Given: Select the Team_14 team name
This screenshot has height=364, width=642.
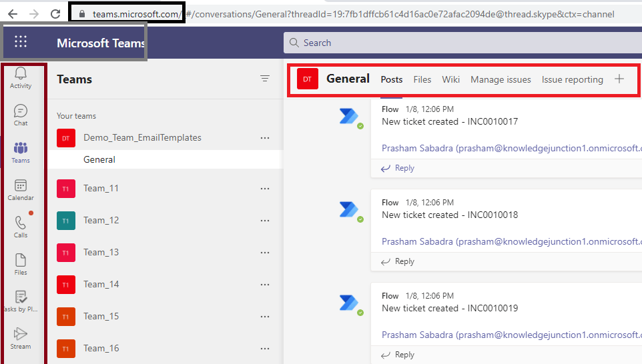Looking at the screenshot, I should 101,284.
